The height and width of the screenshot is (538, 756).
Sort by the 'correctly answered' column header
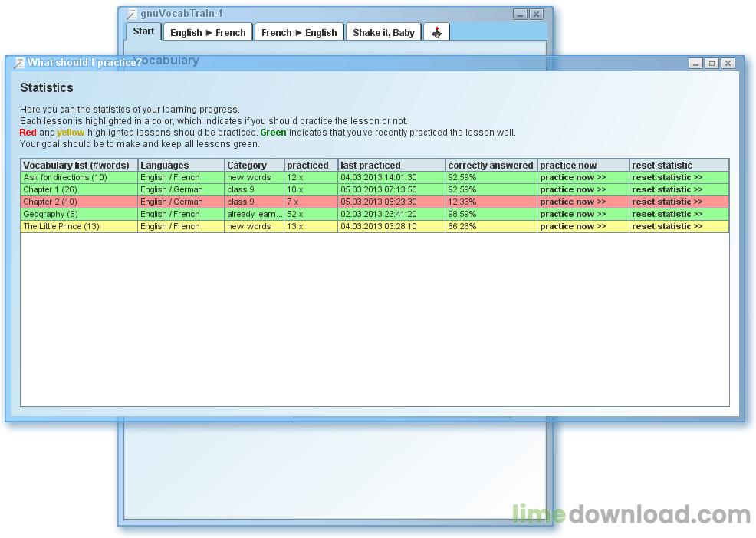click(490, 165)
